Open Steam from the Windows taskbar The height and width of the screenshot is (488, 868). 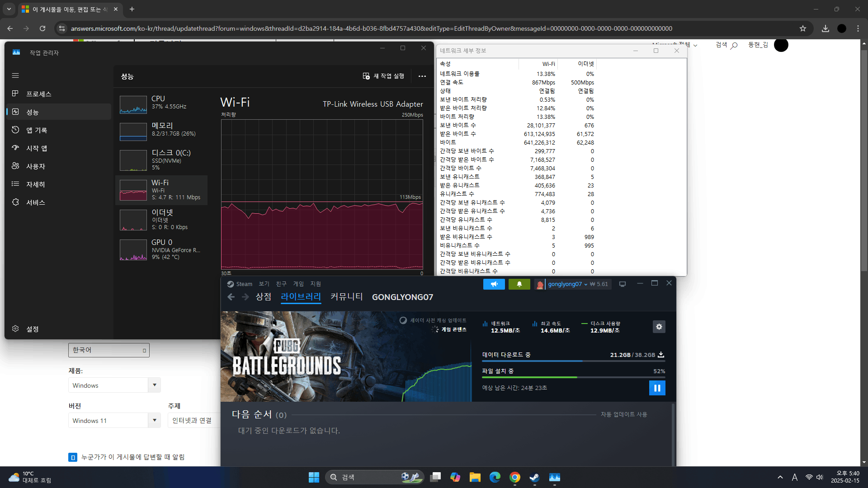click(x=534, y=477)
